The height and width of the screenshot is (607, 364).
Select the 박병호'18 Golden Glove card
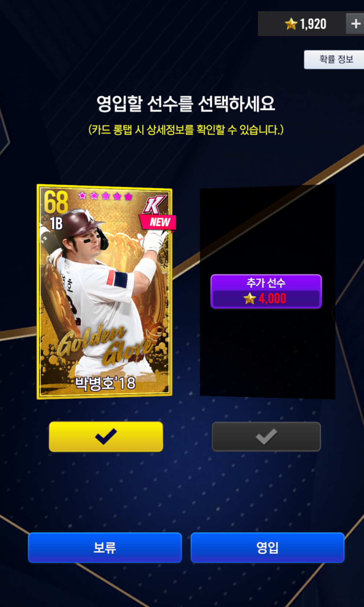coord(105,292)
